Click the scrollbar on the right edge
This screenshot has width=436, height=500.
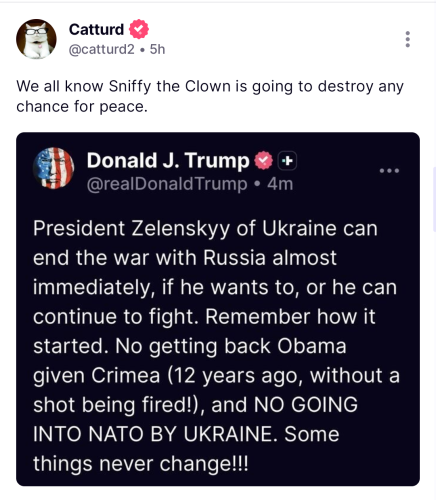coord(434,199)
